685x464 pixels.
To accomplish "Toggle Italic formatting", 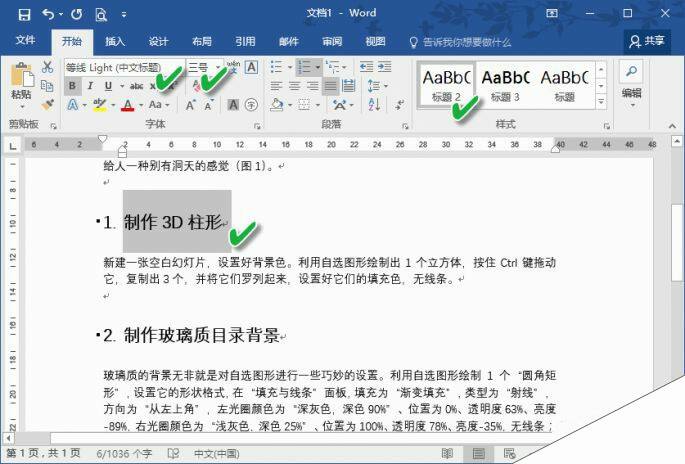I will coord(90,86).
